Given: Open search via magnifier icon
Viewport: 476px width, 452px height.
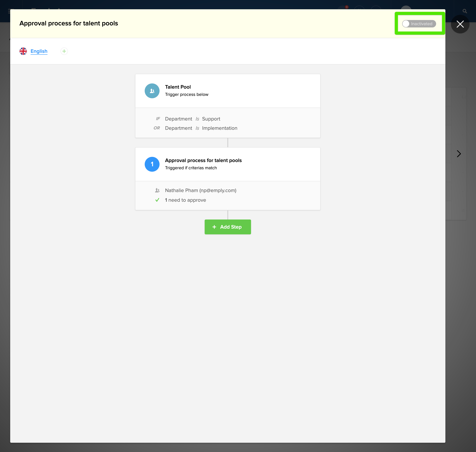Looking at the screenshot, I should click(x=465, y=11).
